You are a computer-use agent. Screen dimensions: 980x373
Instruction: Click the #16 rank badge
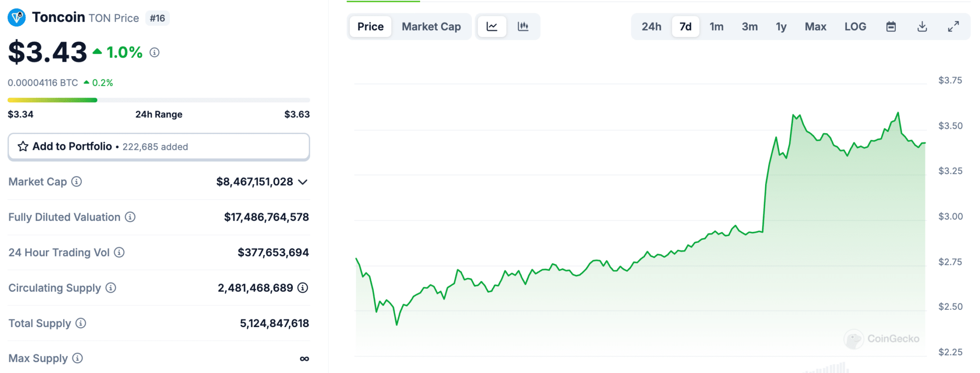(x=157, y=18)
